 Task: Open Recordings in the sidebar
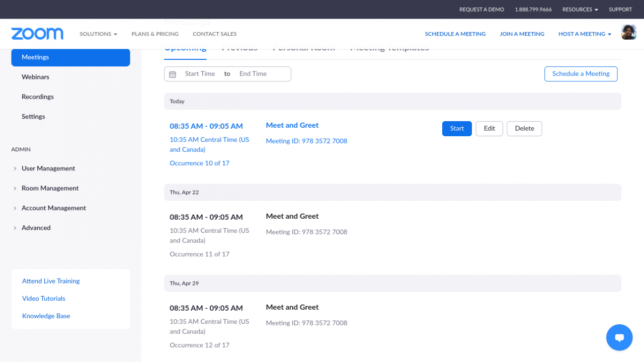[38, 97]
